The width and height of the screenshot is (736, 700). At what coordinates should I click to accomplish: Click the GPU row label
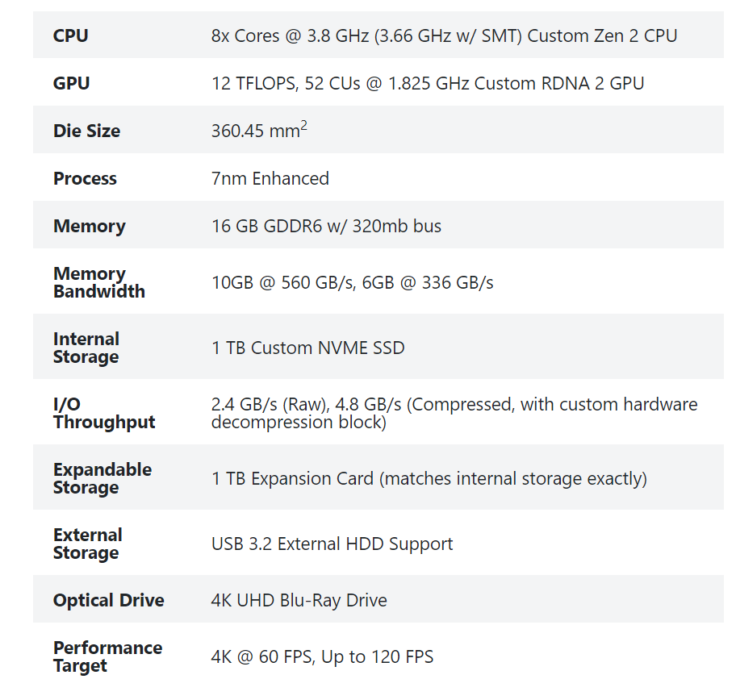click(72, 83)
